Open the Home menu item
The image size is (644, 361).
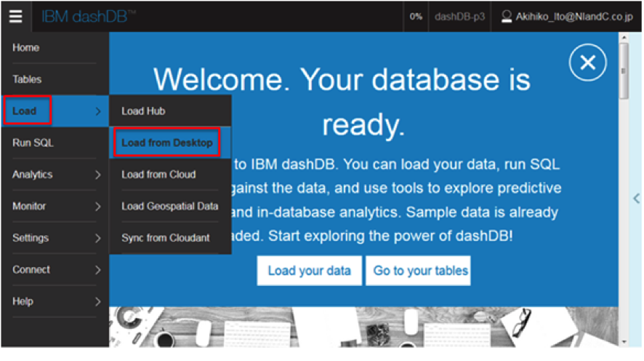[26, 48]
